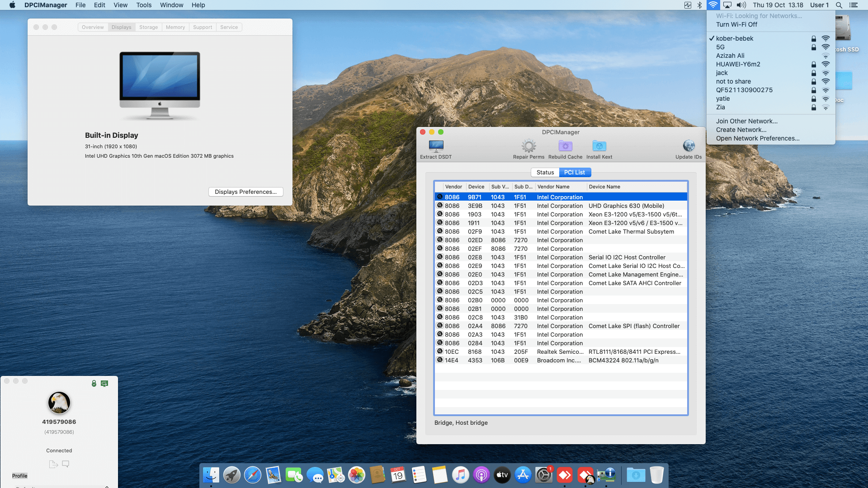Click the volume icon in menu bar
This screenshot has height=488, width=868.
(x=741, y=5)
